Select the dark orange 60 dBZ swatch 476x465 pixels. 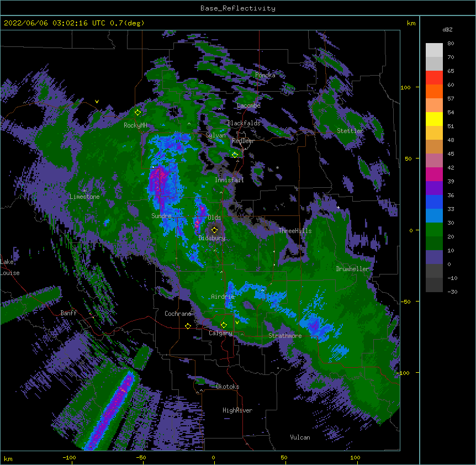(434, 91)
